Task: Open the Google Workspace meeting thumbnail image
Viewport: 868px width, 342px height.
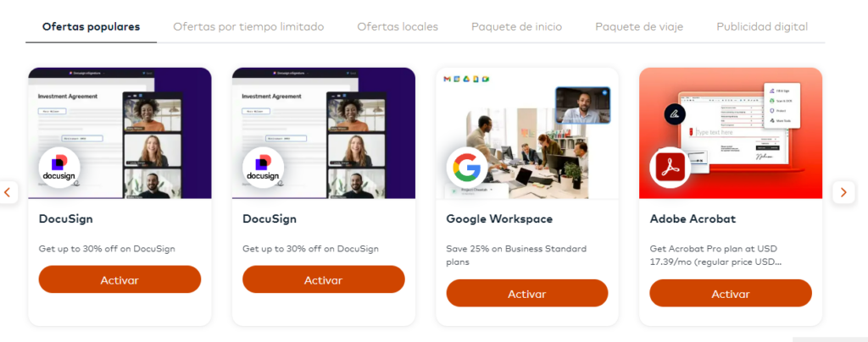Action: [x=583, y=105]
